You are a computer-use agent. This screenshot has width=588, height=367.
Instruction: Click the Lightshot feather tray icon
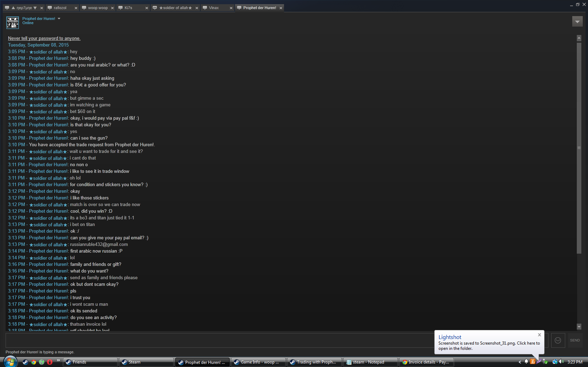pos(539,362)
